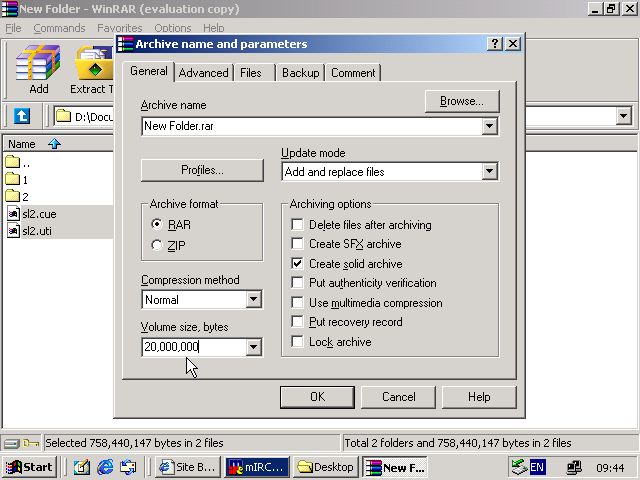Enable Create SFX archive
The height and width of the screenshot is (480, 640).
(298, 244)
